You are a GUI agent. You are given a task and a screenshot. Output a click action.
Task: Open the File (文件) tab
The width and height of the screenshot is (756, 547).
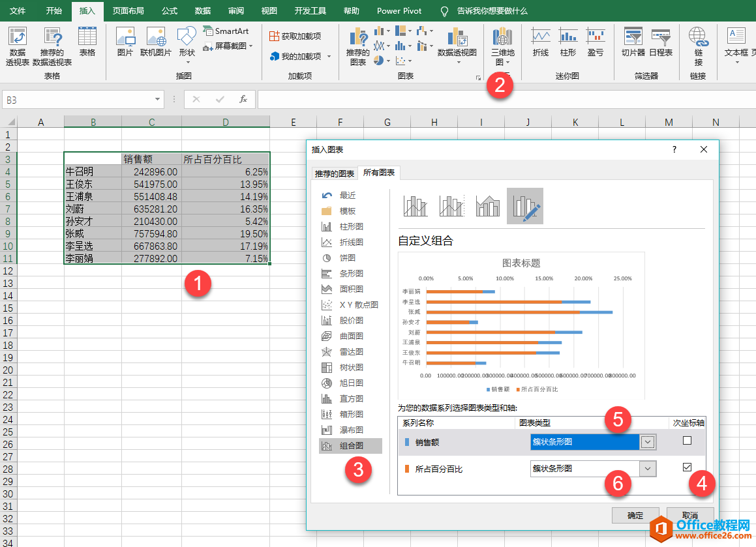tap(18, 10)
